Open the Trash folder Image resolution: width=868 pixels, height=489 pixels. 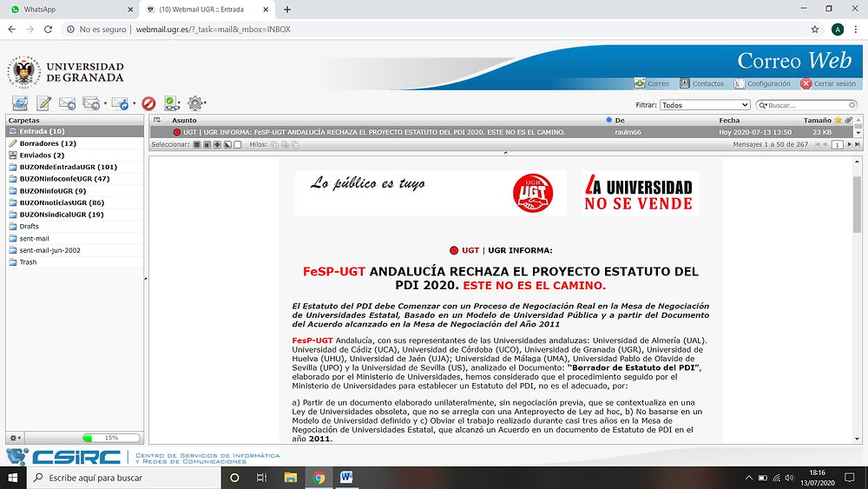(75, 262)
